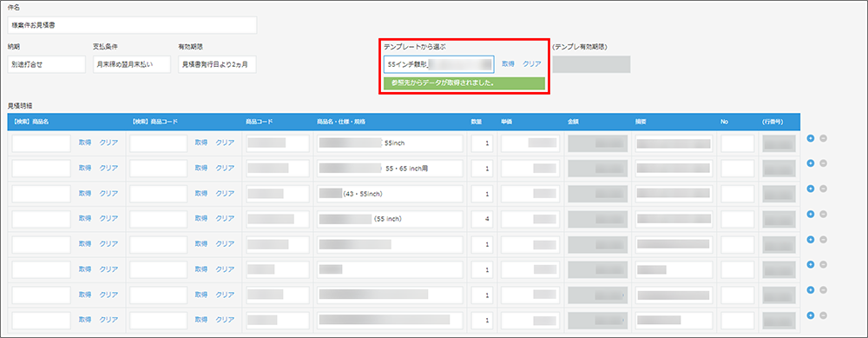Screen dimensions: 868x338
Task: Click 取得 next to テンプレートから選ぶ field
Action: tap(508, 63)
